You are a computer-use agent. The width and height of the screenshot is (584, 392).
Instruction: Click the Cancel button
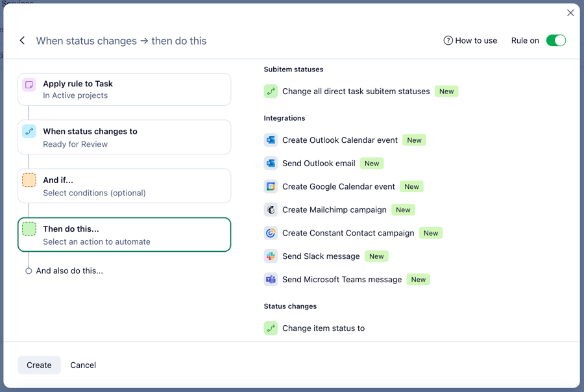(83, 365)
